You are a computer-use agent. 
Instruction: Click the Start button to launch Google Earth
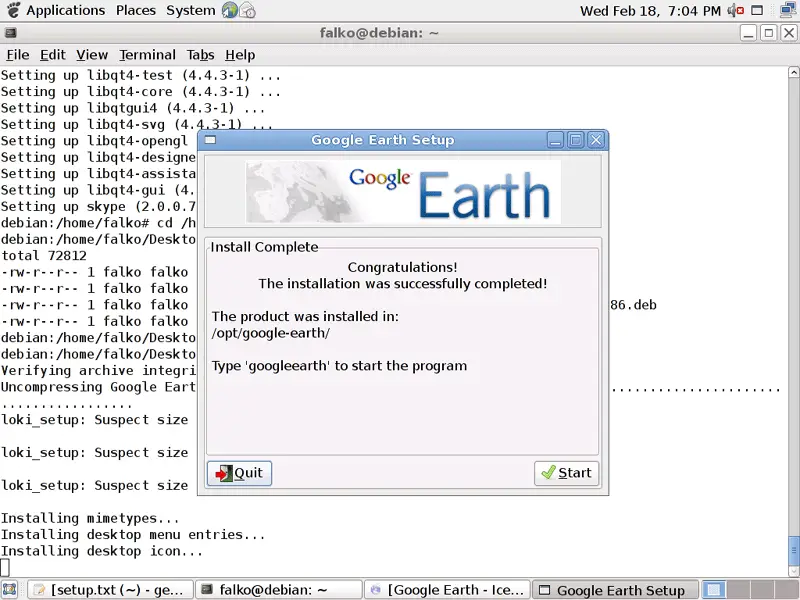(x=566, y=473)
